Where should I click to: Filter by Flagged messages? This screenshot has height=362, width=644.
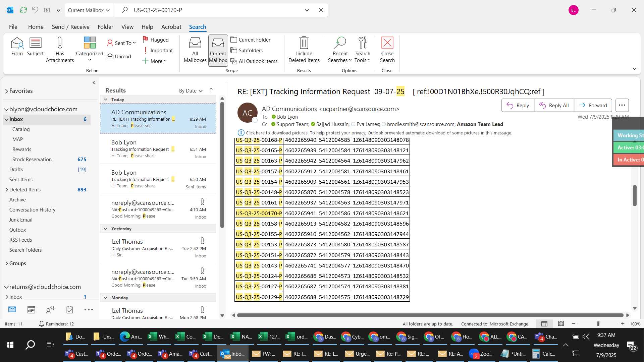point(156,40)
